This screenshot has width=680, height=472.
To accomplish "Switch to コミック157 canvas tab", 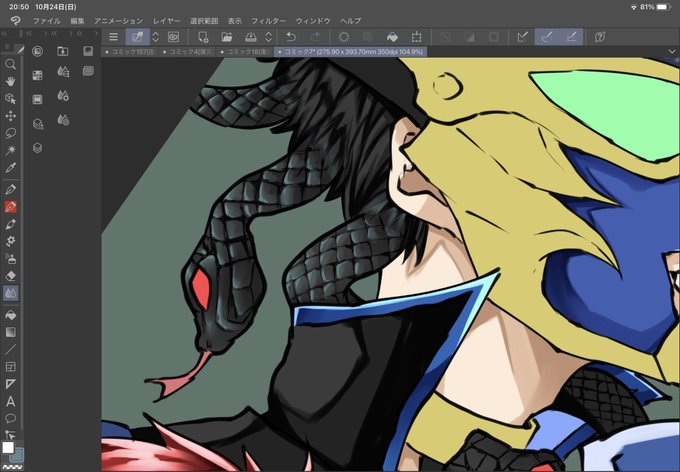I will [130, 52].
